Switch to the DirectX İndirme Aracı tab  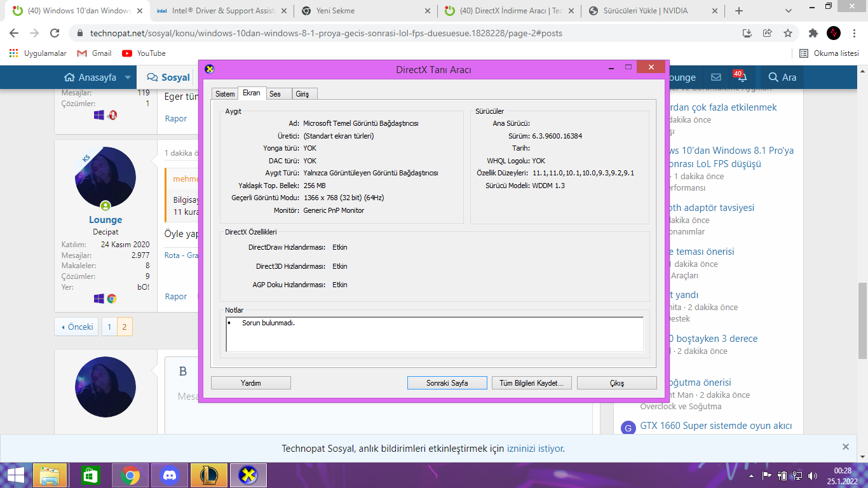(510, 11)
